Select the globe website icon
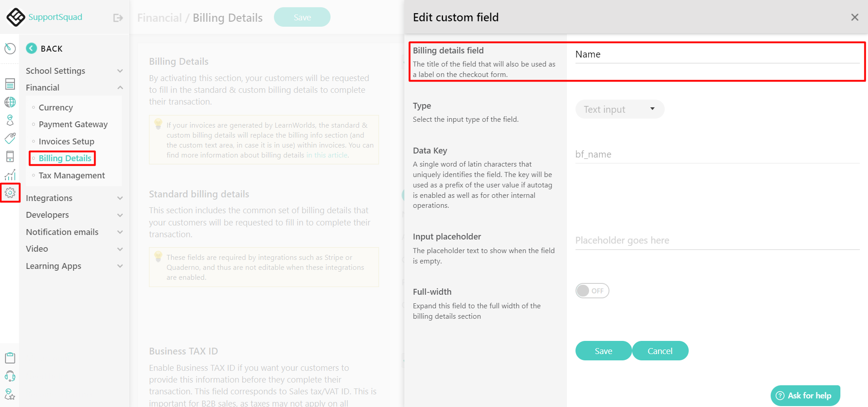The width and height of the screenshot is (868, 407). [x=10, y=102]
